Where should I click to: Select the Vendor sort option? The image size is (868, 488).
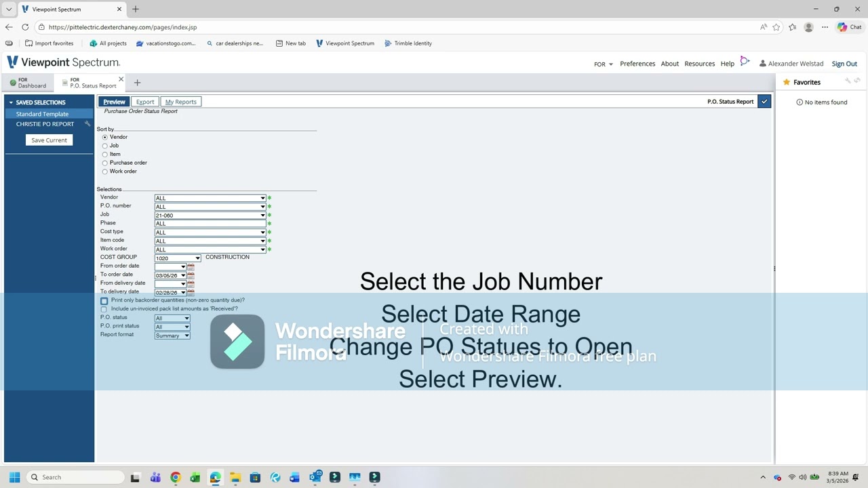(x=104, y=138)
